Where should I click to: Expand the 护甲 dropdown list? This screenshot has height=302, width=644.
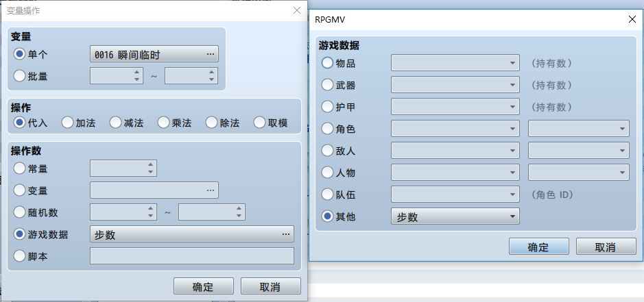[x=455, y=107]
